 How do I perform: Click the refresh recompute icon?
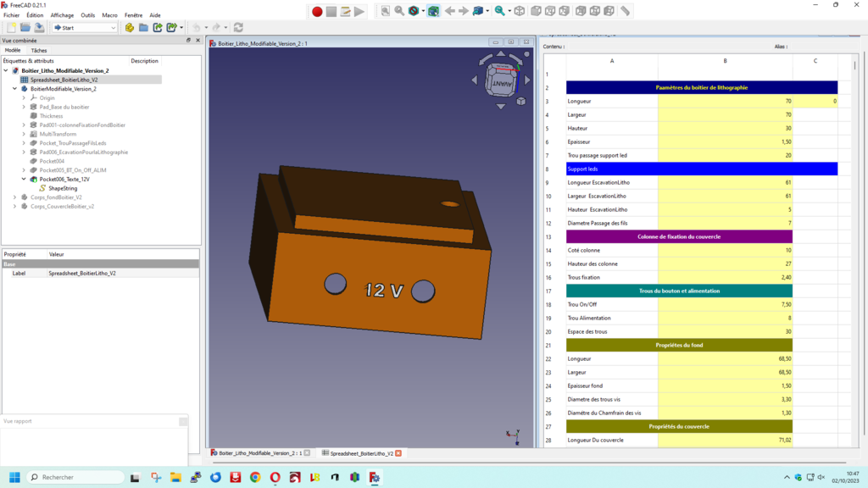238,28
